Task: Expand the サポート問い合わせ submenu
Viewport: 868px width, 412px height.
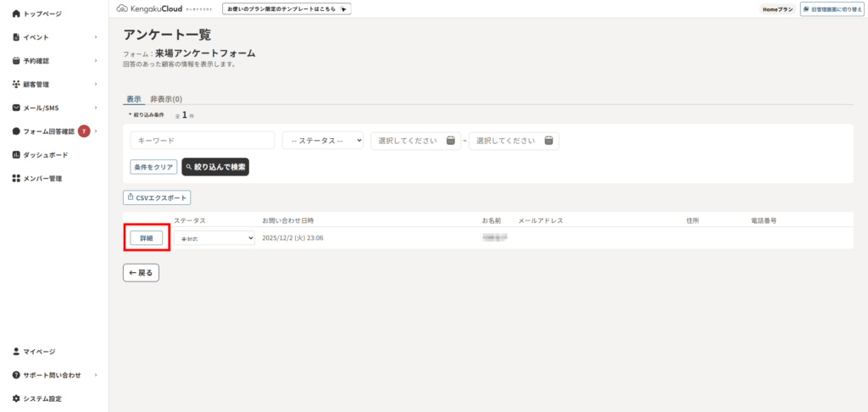Action: 96,375
